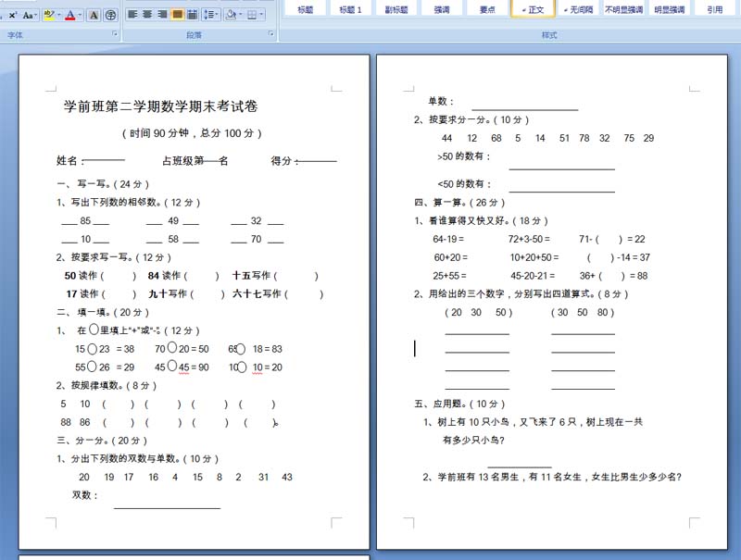The image size is (741, 560).
Task: Expand the font color dropdown arrow
Action: coord(80,15)
